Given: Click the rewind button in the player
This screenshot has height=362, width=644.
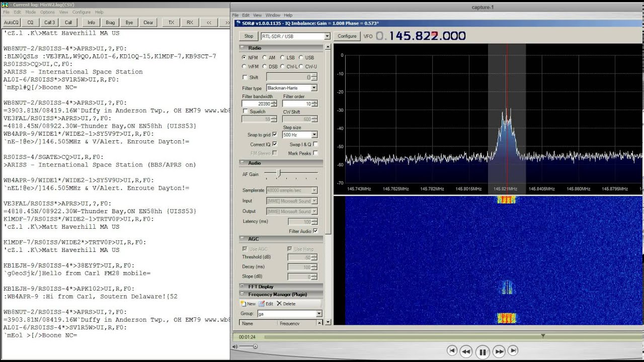Looking at the screenshot, I should (x=466, y=351).
